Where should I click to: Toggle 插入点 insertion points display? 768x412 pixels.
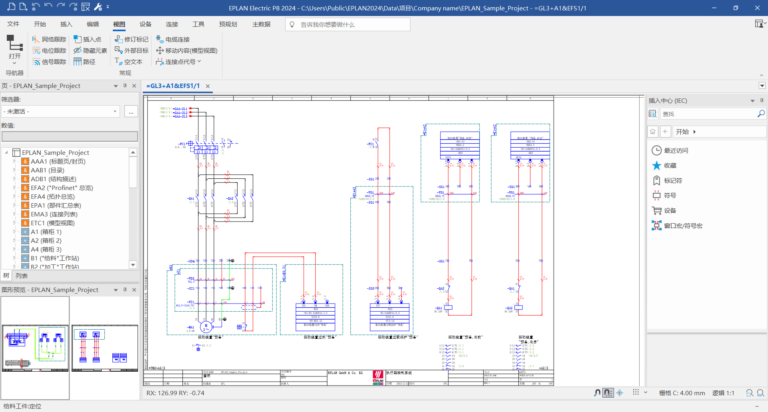point(87,39)
